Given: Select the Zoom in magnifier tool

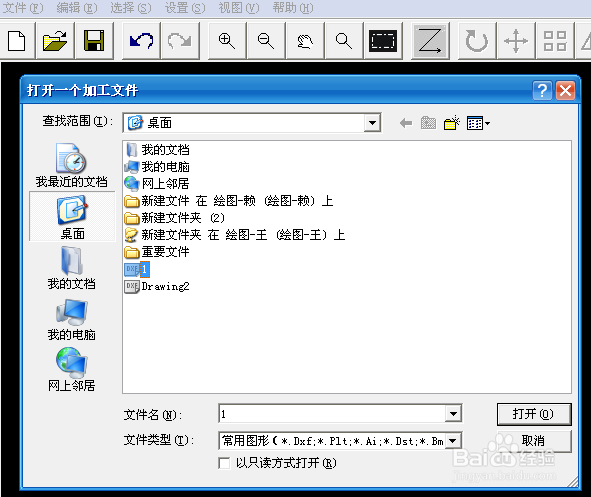Looking at the screenshot, I should (227, 41).
